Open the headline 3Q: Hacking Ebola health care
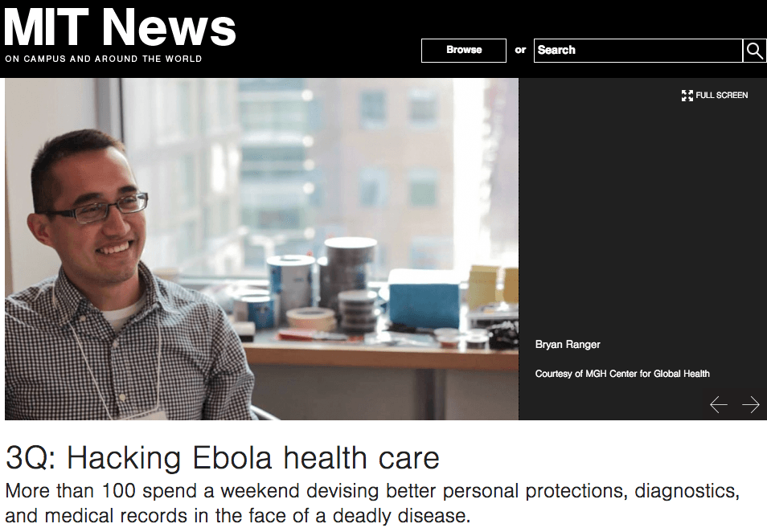The width and height of the screenshot is (767, 532). click(223, 458)
